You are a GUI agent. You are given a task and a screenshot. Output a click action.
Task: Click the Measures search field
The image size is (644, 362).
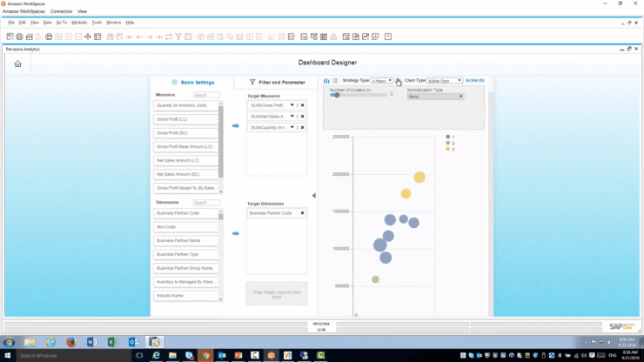(x=207, y=95)
